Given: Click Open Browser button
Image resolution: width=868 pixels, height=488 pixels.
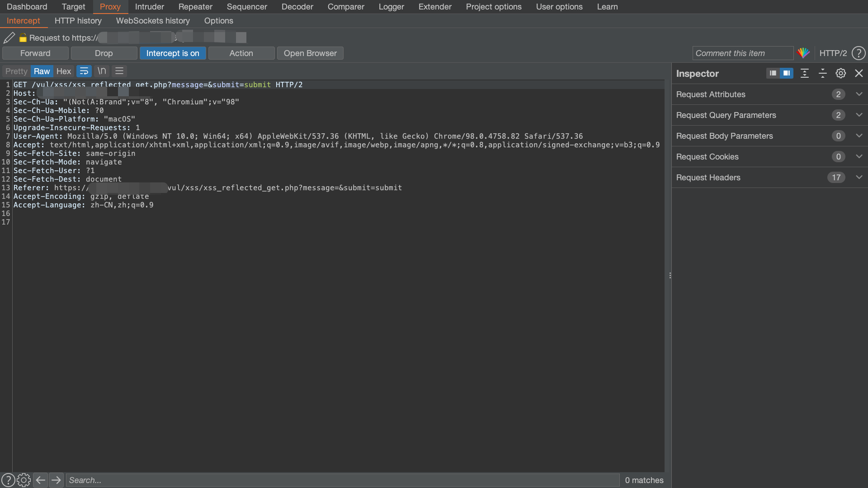Looking at the screenshot, I should point(310,53).
